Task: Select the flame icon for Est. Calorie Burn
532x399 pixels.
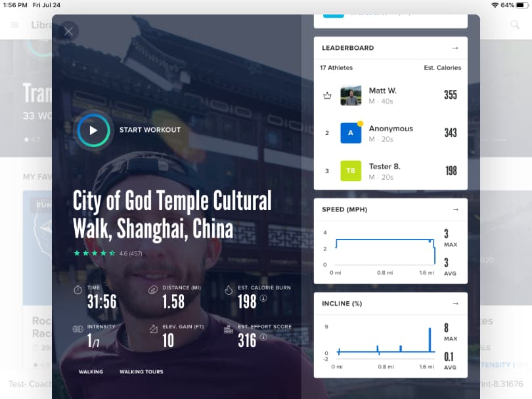Action: tap(227, 288)
